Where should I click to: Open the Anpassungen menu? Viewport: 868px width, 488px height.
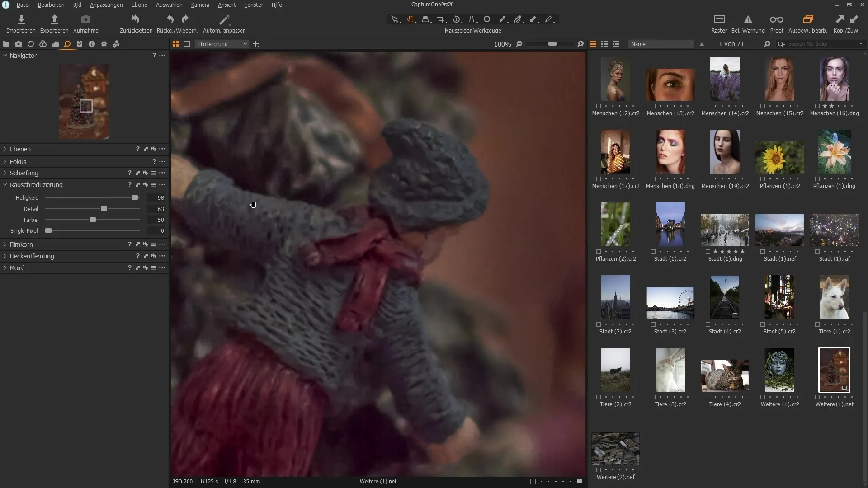pyautogui.click(x=106, y=5)
